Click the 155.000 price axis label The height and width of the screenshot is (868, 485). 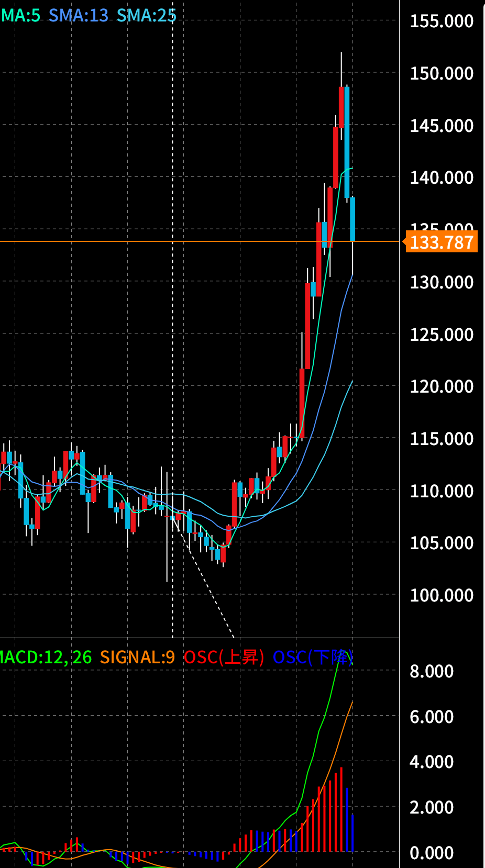[x=442, y=21]
